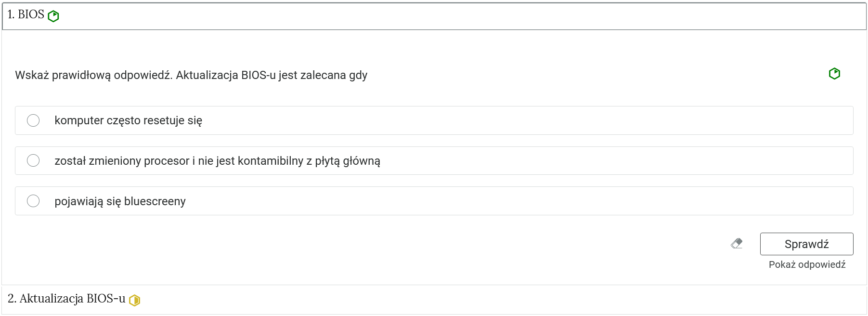Click empty space in the first answer row
The image size is (868, 316).
tap(530, 120)
